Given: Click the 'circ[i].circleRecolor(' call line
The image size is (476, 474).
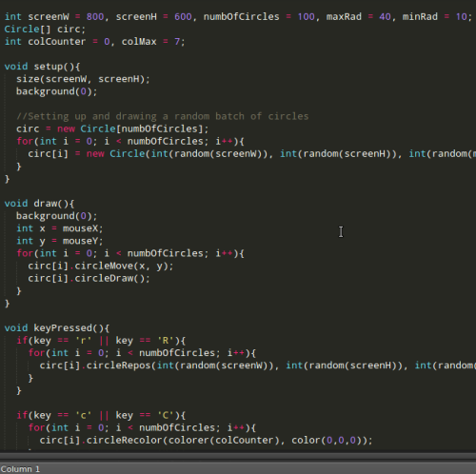Looking at the screenshot, I should [206, 441].
